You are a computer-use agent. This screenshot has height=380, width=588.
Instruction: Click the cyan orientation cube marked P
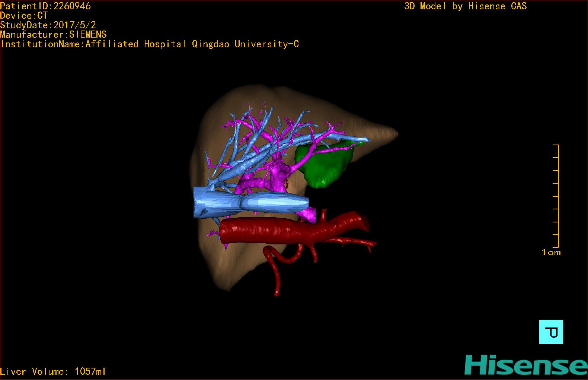click(x=551, y=332)
